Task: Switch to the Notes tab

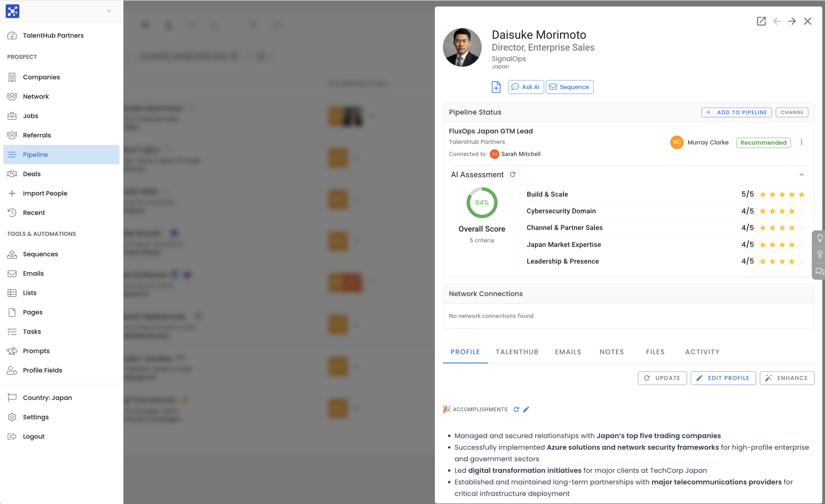Action: point(611,352)
